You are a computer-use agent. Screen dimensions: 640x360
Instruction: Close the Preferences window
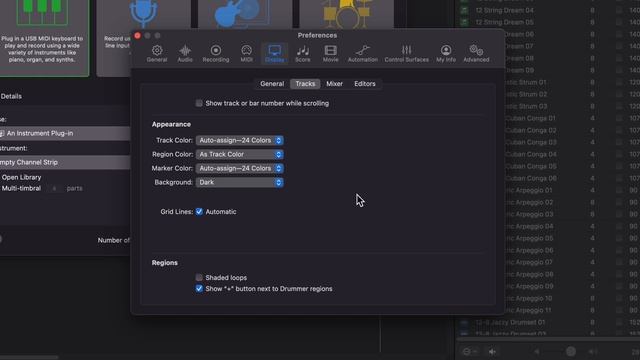coord(138,36)
